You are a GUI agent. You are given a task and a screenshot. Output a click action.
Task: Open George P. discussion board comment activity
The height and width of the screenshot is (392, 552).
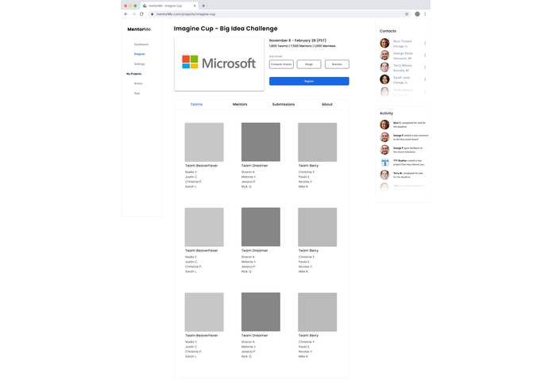pyautogui.click(x=411, y=137)
